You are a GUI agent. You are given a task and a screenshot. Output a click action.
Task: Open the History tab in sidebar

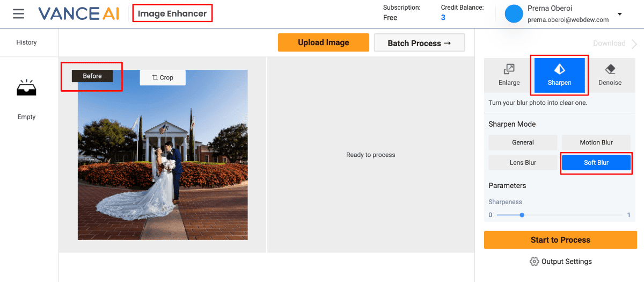pyautogui.click(x=26, y=42)
